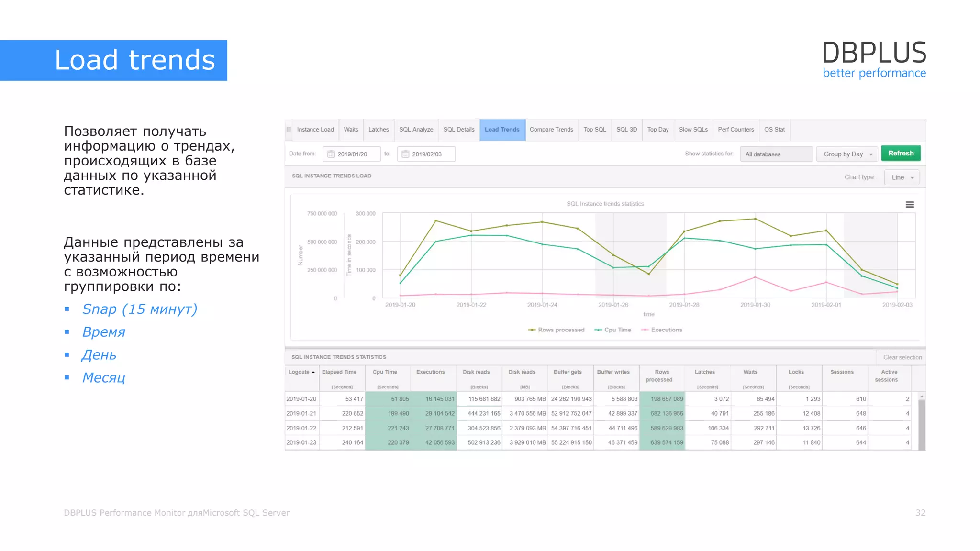Click Sessions column header
The width and height of the screenshot is (980, 551).
tap(845, 378)
